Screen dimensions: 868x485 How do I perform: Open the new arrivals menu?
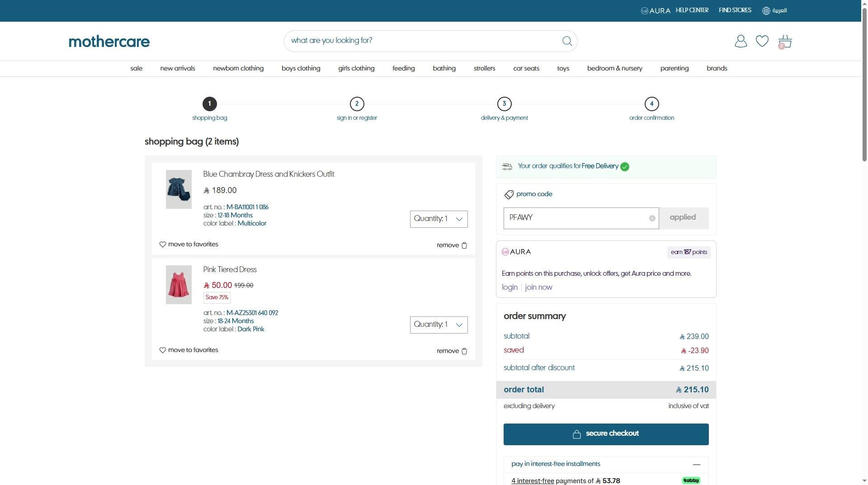[x=178, y=68]
